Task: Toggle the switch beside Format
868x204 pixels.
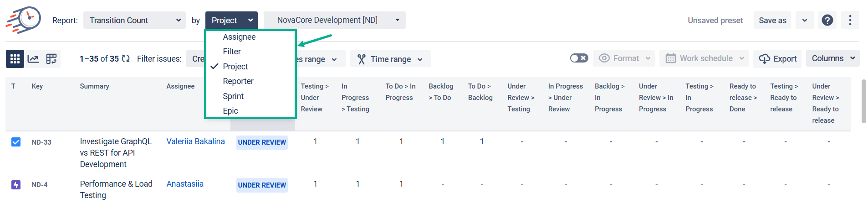Action: (579, 58)
